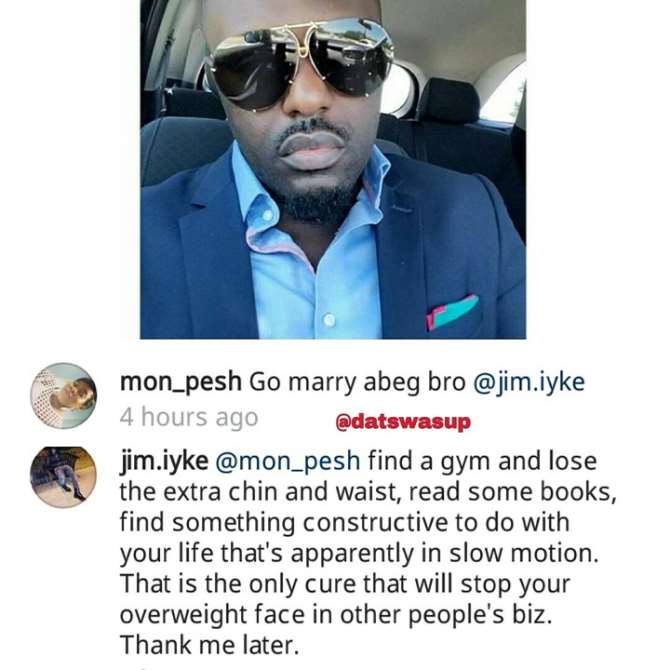Click the white button on blue shirt
Viewport: 670px width, 670px height.
[x=329, y=320]
